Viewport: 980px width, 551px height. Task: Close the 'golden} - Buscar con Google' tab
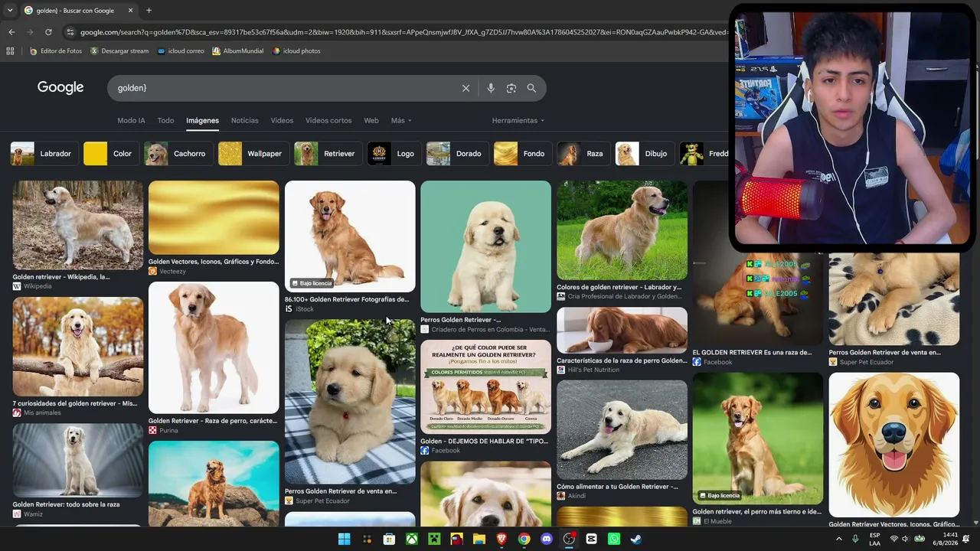130,11
